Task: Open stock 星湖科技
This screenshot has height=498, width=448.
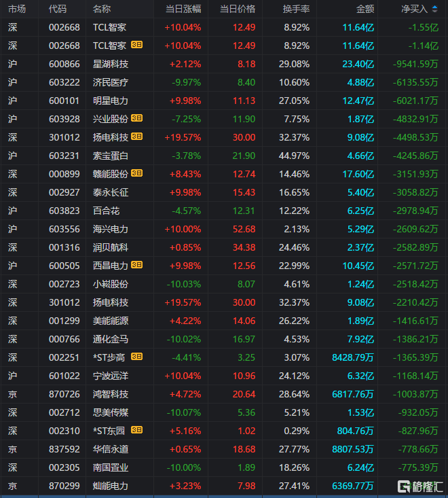Action: (111, 64)
